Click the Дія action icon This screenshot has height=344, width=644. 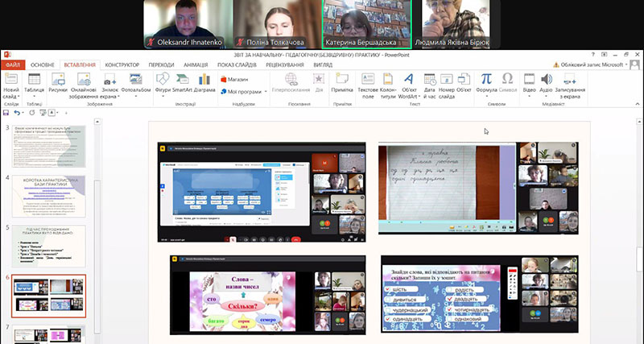pyautogui.click(x=318, y=79)
